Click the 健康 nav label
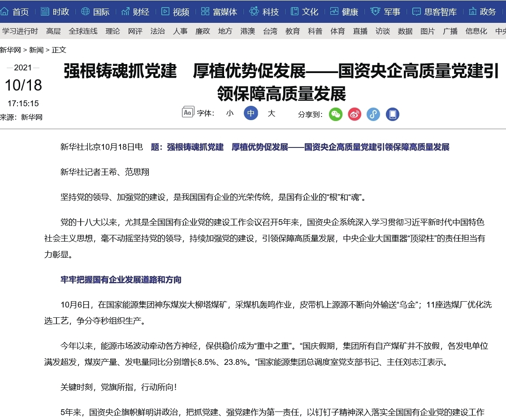 pos(350,12)
